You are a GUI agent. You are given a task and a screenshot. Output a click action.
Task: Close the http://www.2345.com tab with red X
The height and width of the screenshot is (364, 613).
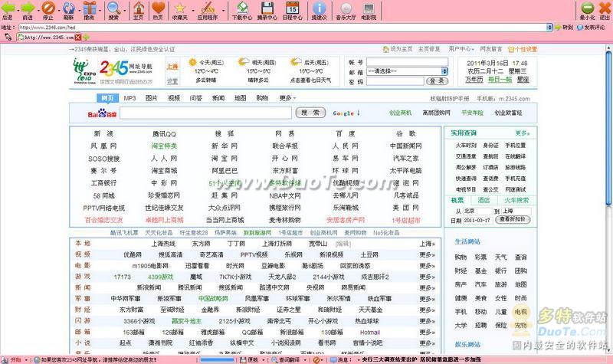click(x=78, y=38)
